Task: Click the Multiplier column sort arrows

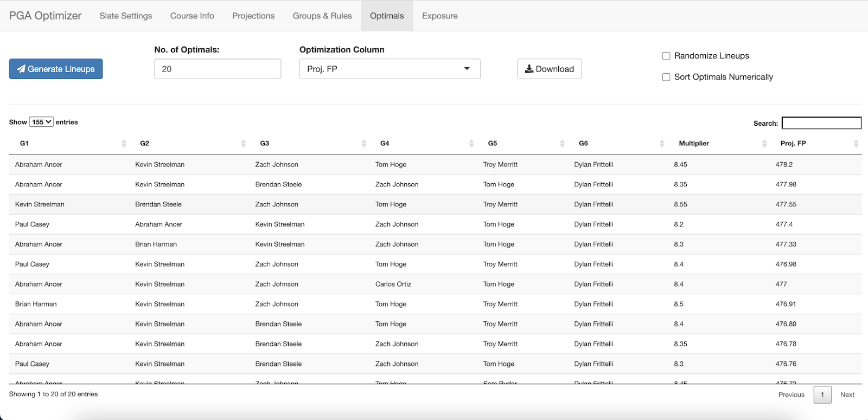Action: [x=764, y=144]
